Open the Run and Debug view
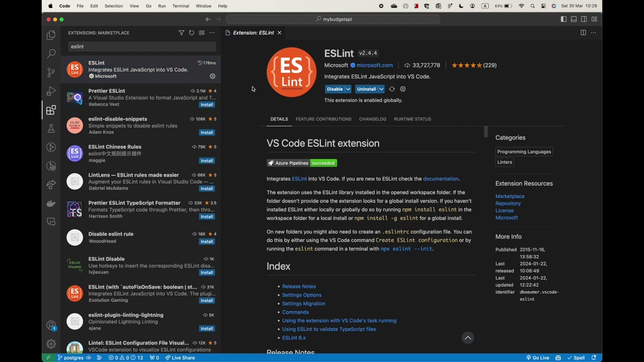The width and height of the screenshot is (644, 362). click(x=51, y=91)
